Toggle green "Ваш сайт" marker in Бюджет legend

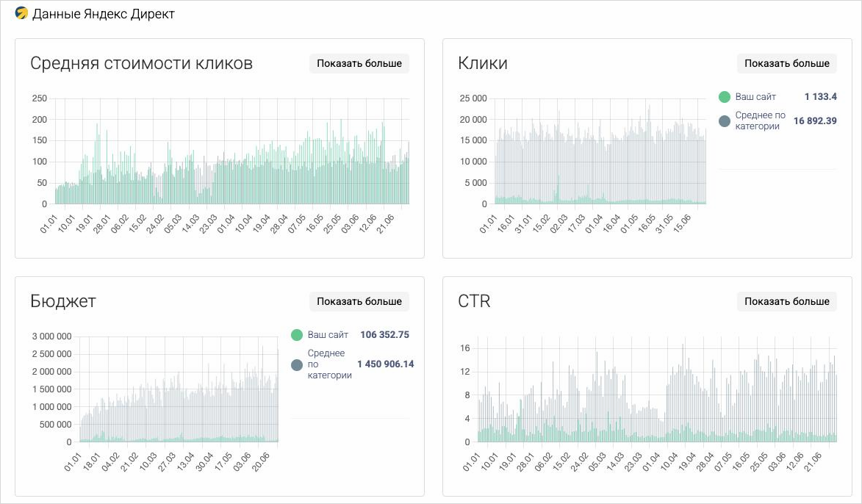coord(297,335)
